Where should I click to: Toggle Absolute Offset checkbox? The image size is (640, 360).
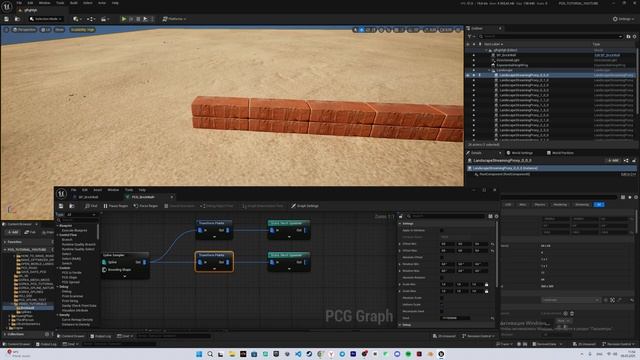click(x=442, y=258)
